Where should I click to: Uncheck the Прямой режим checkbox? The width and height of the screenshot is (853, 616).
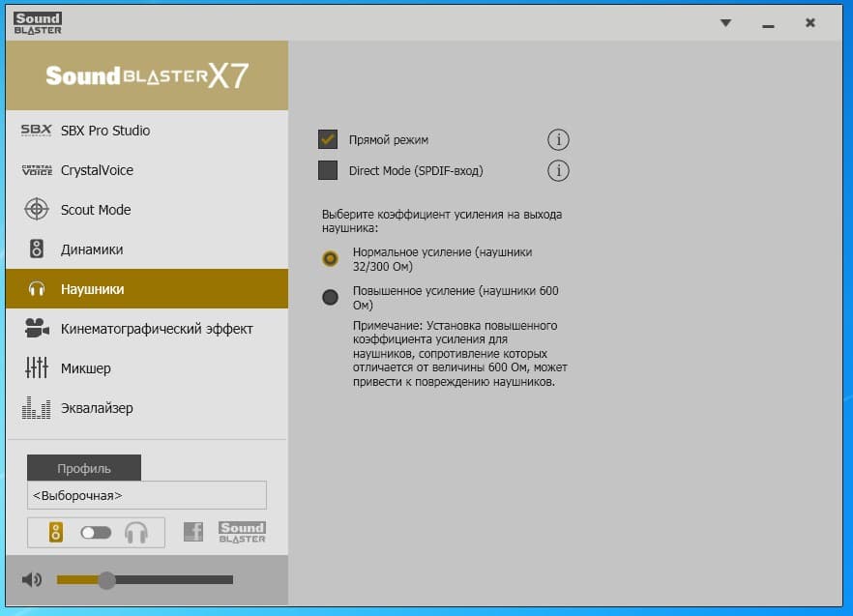(328, 139)
